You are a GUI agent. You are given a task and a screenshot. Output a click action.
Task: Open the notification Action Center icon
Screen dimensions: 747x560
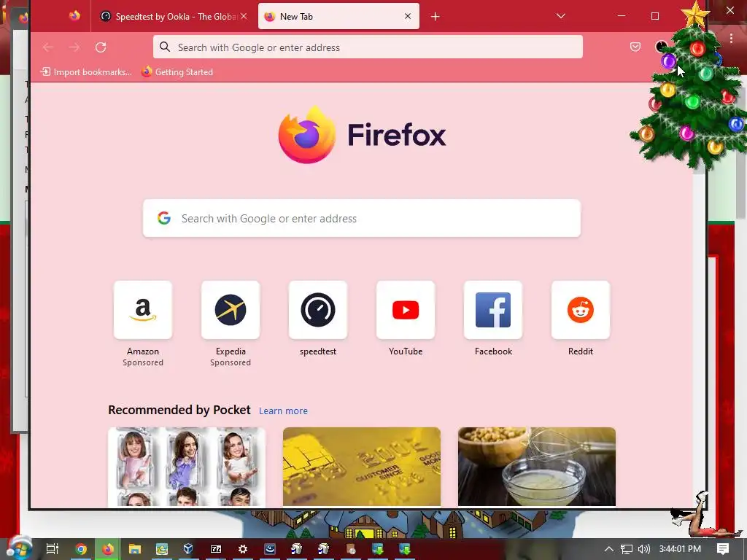click(x=723, y=549)
